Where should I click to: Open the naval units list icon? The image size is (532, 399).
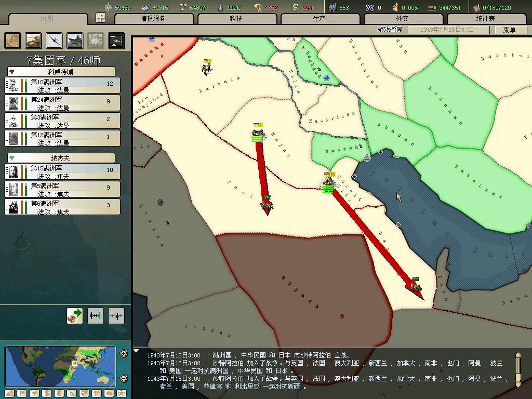[x=75, y=41]
